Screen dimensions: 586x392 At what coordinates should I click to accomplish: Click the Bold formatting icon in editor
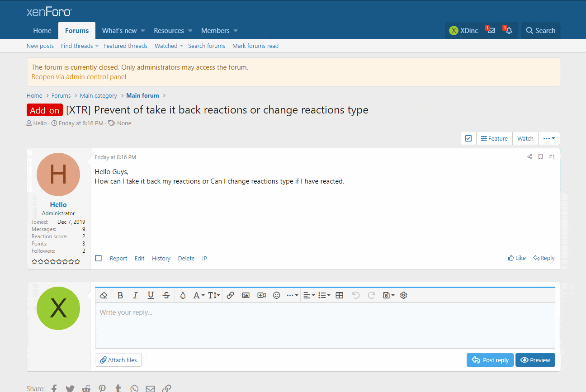tap(120, 295)
